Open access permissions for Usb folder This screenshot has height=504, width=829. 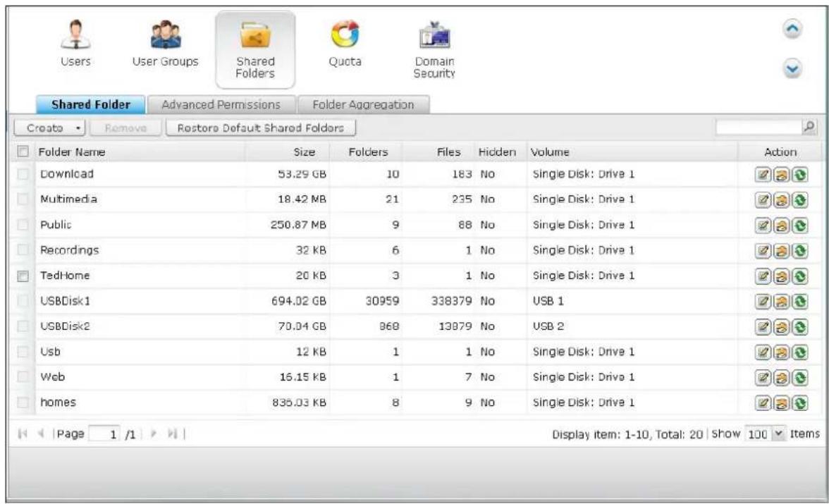click(781, 352)
